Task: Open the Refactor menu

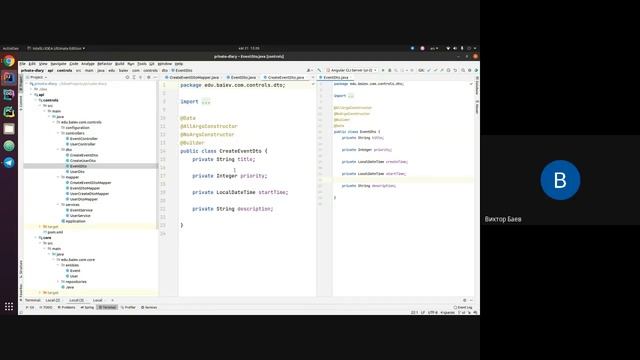Action: coord(104,64)
